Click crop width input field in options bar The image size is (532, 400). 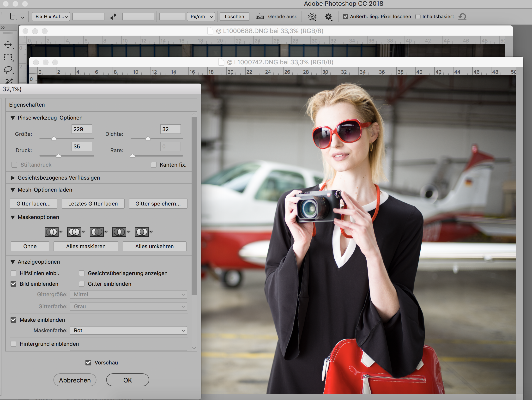88,17
